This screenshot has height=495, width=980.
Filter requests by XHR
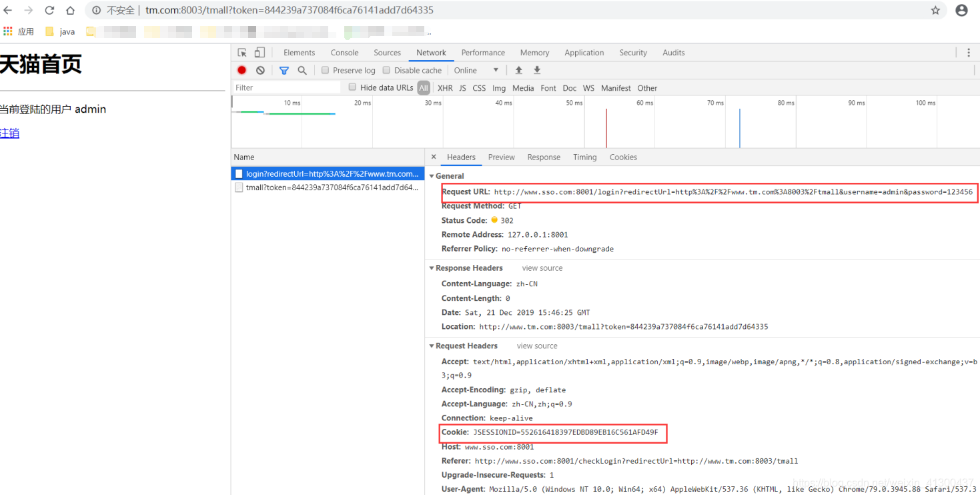(x=445, y=88)
